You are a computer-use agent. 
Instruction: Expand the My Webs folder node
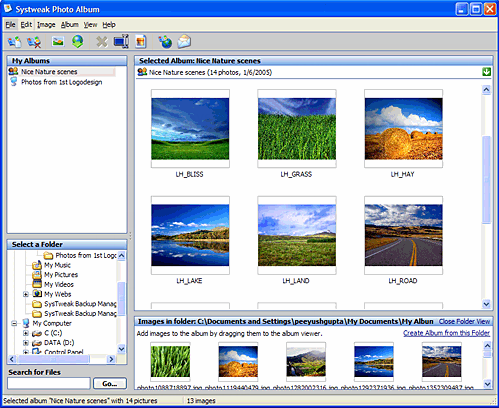tap(26, 294)
